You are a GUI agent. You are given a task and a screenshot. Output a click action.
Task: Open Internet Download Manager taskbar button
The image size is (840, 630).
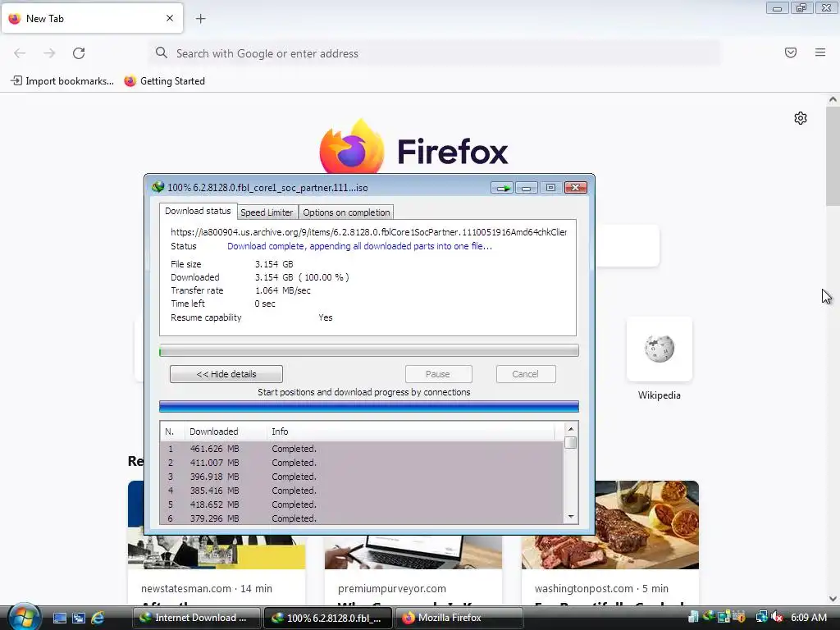tap(197, 618)
